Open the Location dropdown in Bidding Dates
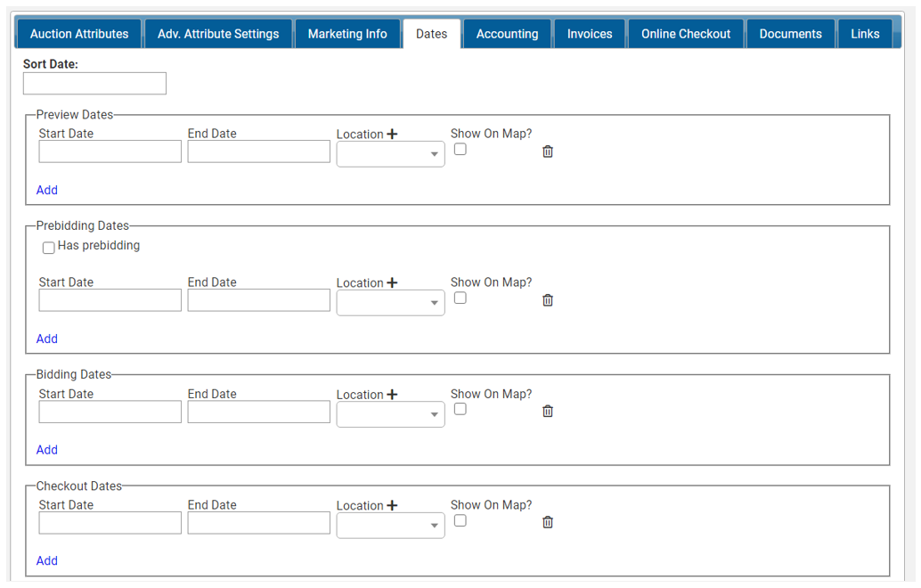921x588 pixels. (390, 413)
